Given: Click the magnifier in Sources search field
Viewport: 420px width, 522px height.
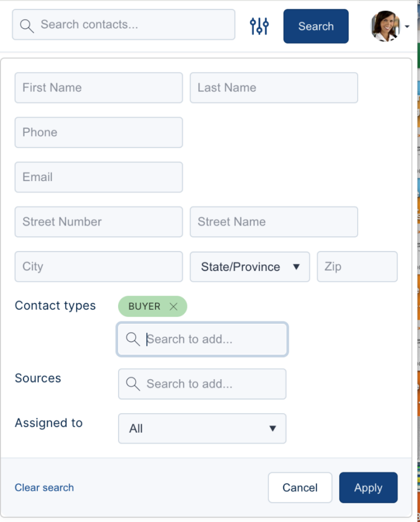Looking at the screenshot, I should [132, 384].
